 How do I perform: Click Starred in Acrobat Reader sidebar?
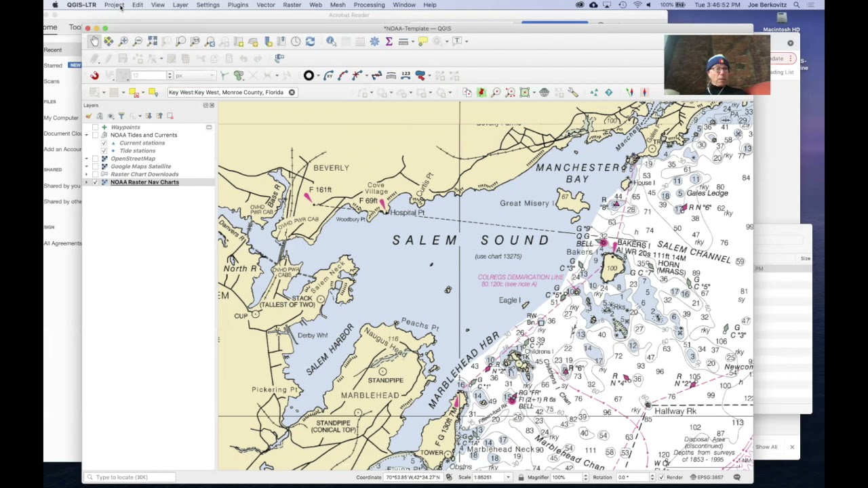click(53, 66)
